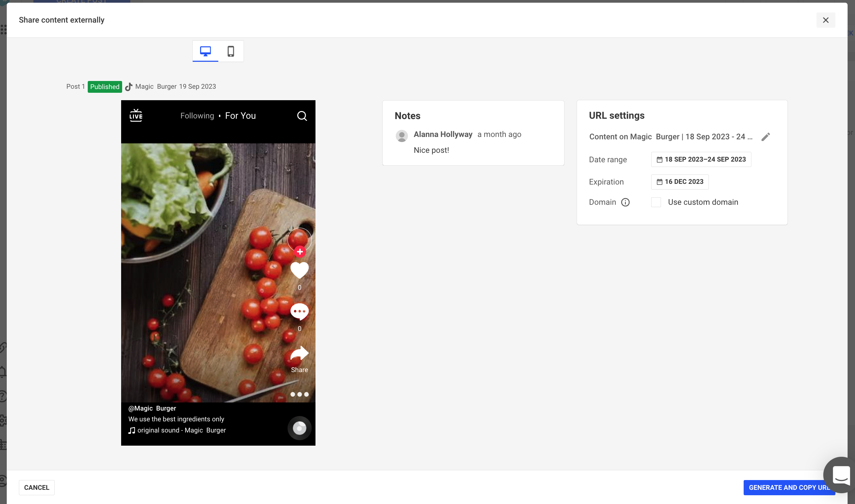Switch to desktop preview mode
Image resolution: width=855 pixels, height=504 pixels.
[x=205, y=51]
